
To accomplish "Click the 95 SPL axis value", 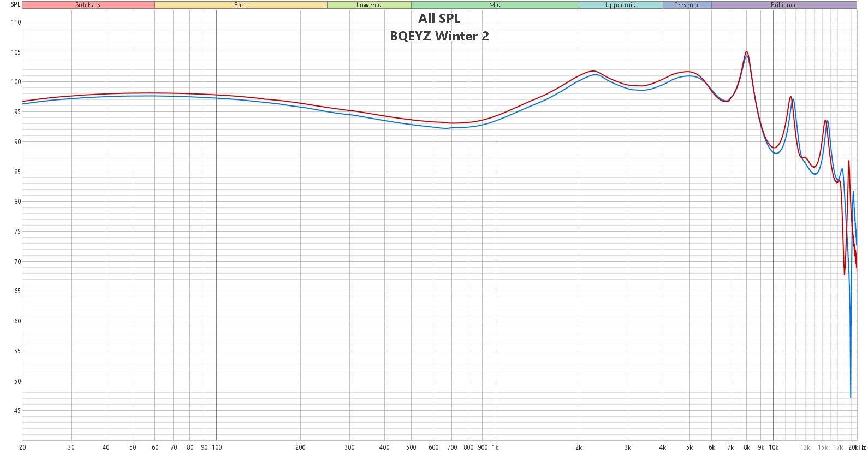I will point(17,112).
